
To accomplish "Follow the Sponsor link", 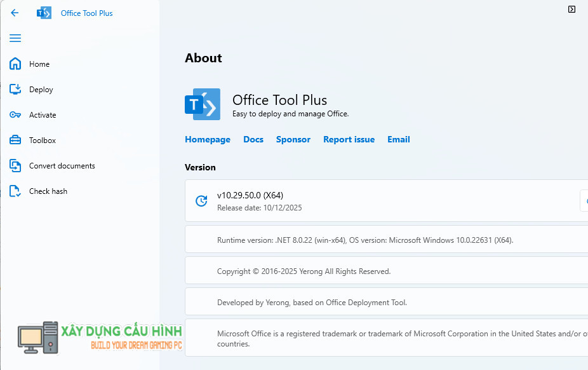I will pyautogui.click(x=293, y=139).
